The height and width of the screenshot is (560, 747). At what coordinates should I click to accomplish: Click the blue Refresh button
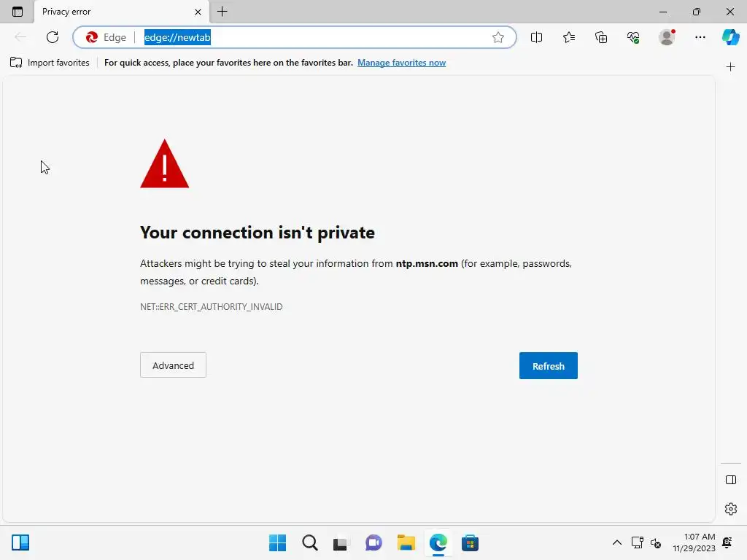(549, 366)
